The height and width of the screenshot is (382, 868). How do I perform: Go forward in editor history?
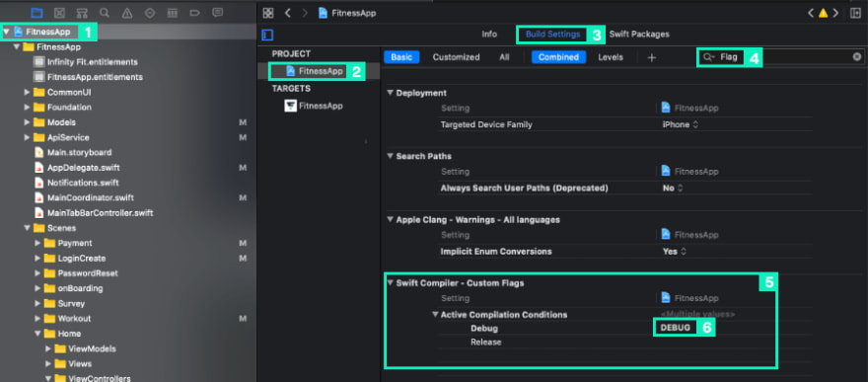(x=305, y=13)
